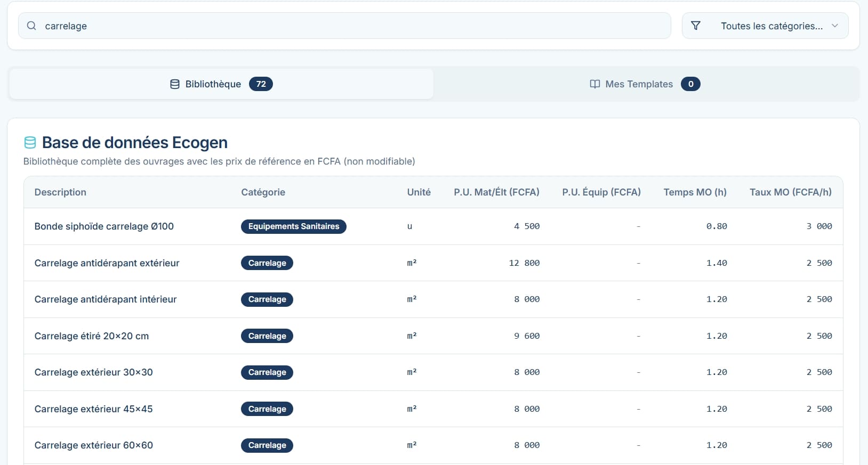Screen dimensions: 868x465
Task: Click Carrelage badge in extérieur 30×30 row
Action: 267,372
